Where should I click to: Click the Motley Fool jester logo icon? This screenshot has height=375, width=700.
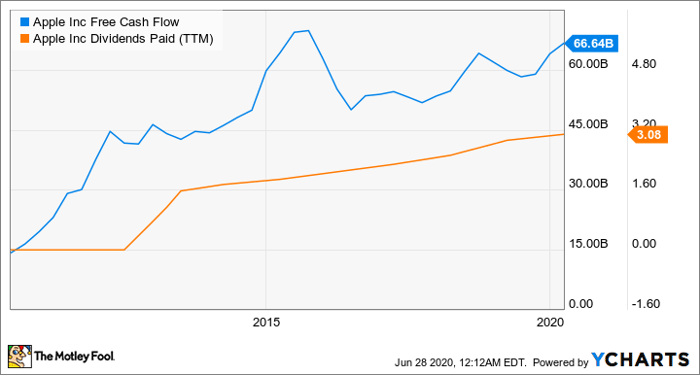[x=20, y=356]
